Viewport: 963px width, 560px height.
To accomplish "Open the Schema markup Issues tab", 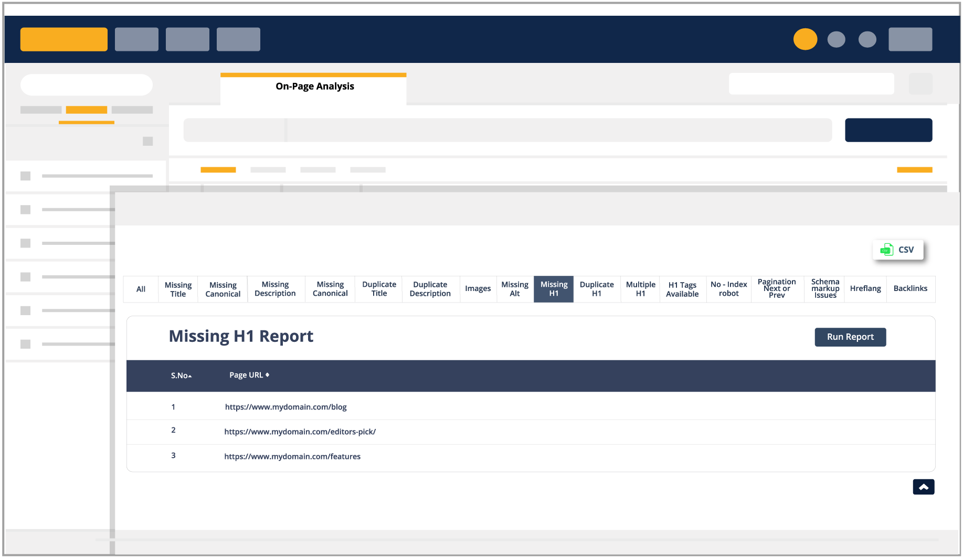I will click(824, 289).
